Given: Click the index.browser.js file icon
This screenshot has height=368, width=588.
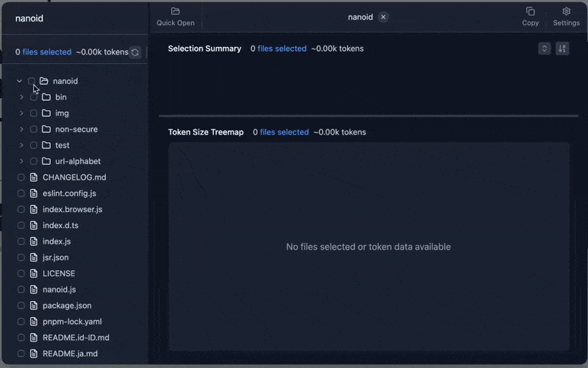Looking at the screenshot, I should [34, 209].
